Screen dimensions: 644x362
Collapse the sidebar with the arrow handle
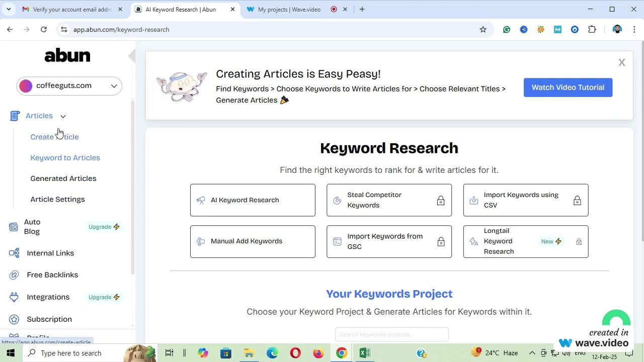click(132, 56)
